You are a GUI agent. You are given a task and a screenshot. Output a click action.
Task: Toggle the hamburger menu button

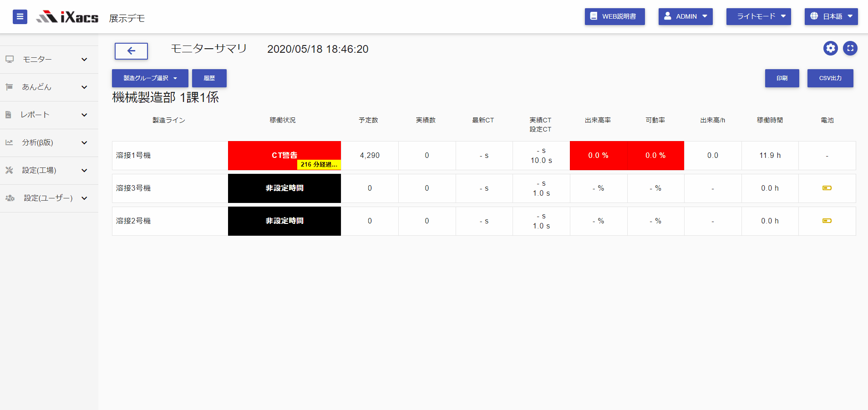tap(20, 17)
